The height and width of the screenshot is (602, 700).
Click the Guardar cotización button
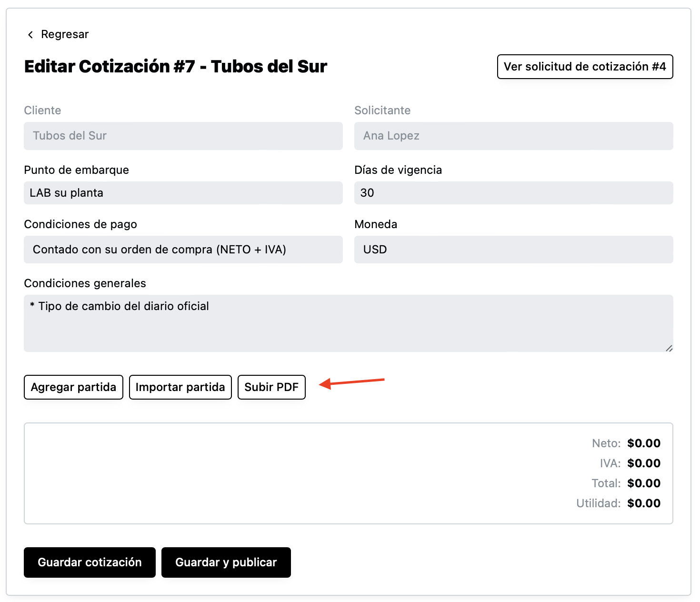tap(90, 562)
